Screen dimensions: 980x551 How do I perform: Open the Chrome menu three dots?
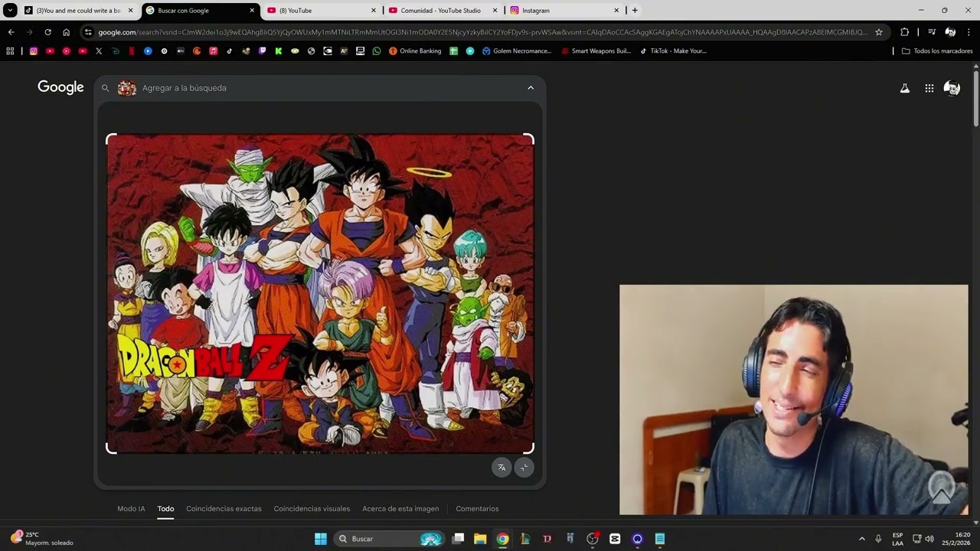[969, 32]
